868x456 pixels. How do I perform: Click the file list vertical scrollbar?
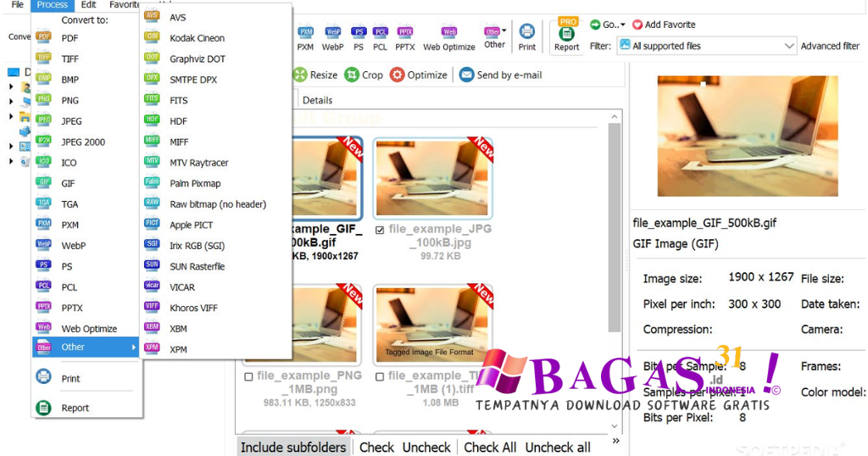pyautogui.click(x=614, y=227)
